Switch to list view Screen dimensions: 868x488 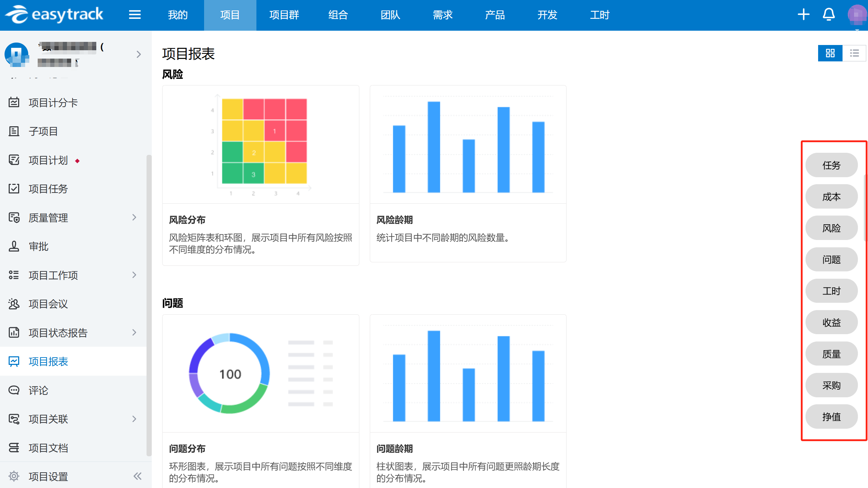click(x=854, y=53)
